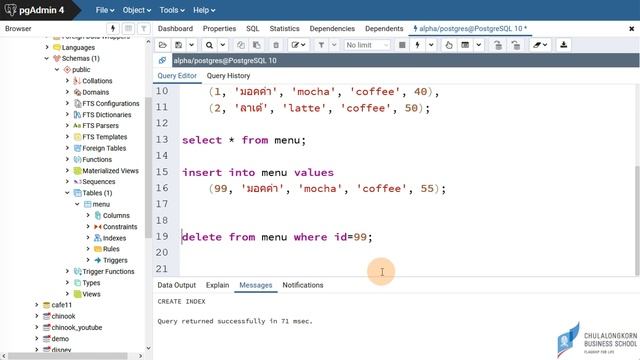Screen dimensions: 640x360
Task: Click the Rollback database icon
Action: (516, 45)
